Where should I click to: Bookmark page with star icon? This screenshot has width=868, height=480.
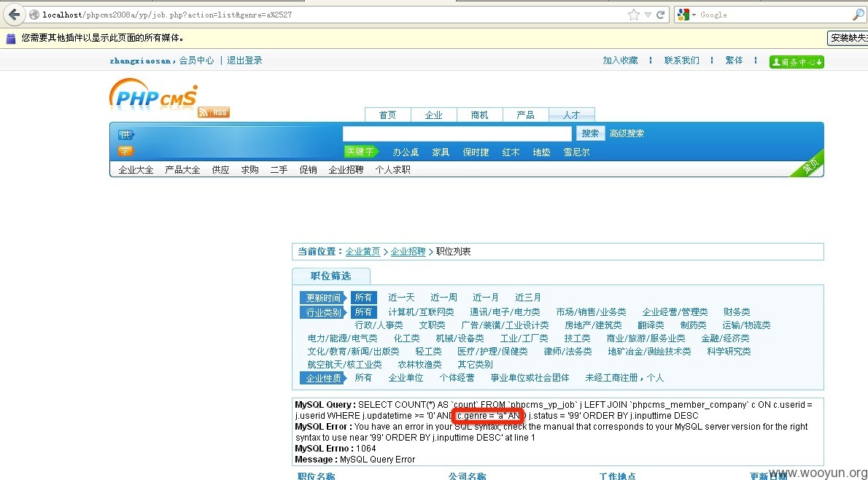click(x=633, y=15)
